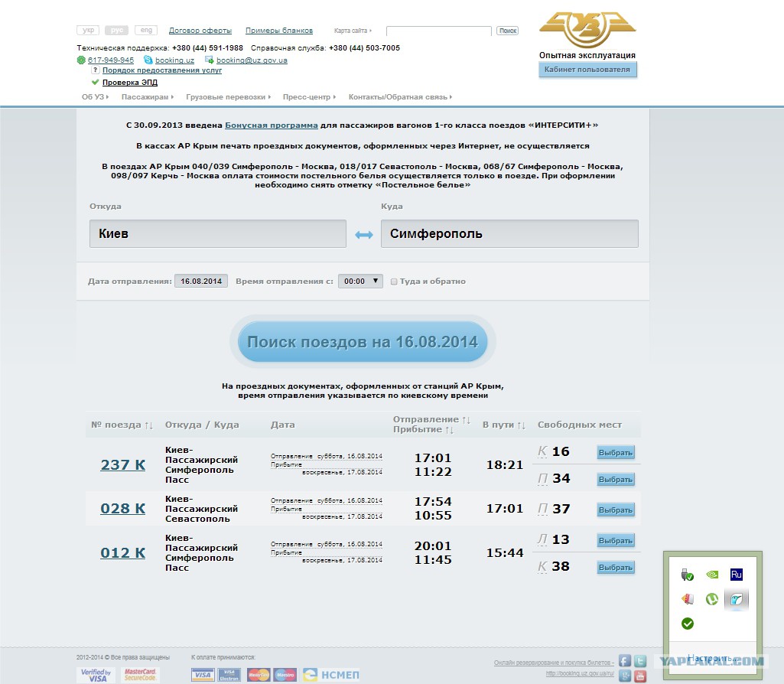Image resolution: width=784 pixels, height=684 pixels.
Task: Open the YouTube social icon
Action: click(640, 676)
